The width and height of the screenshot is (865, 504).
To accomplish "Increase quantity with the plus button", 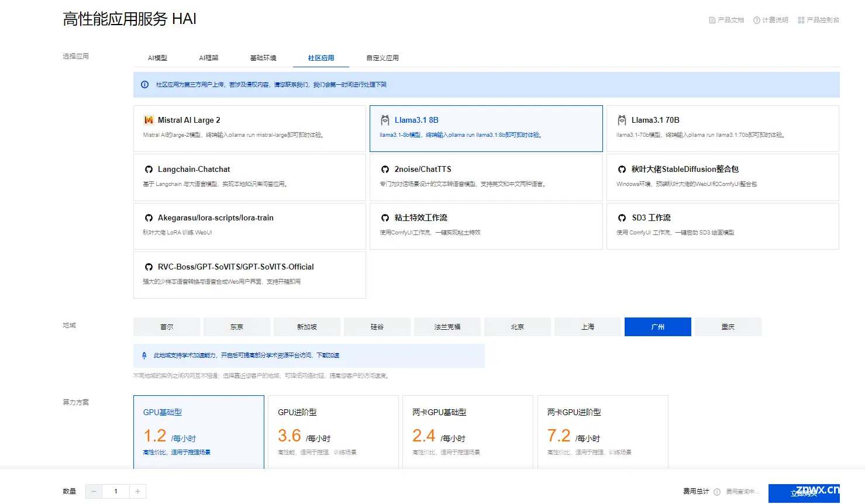I will coord(137,492).
